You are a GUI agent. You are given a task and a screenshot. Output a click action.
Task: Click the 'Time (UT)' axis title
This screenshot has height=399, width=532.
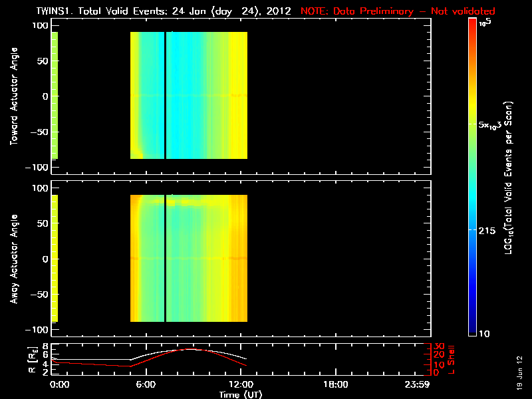(241, 394)
